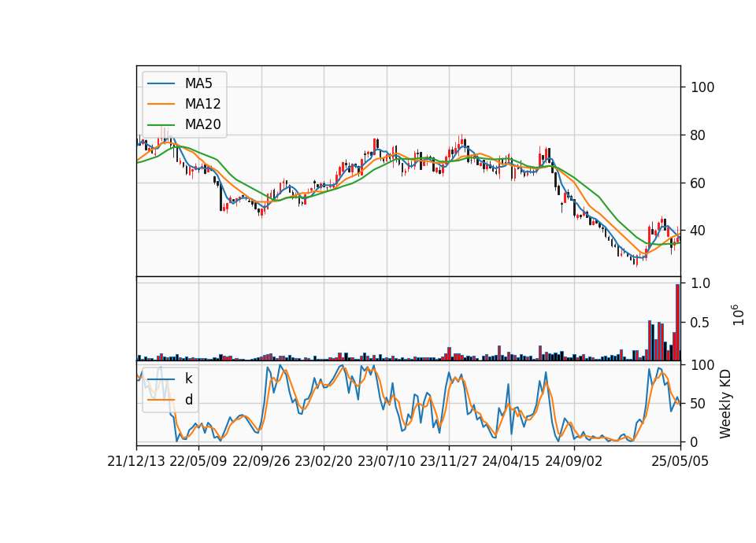
Task: Click the 23/07/10 date tick label
Action: [x=386, y=461]
